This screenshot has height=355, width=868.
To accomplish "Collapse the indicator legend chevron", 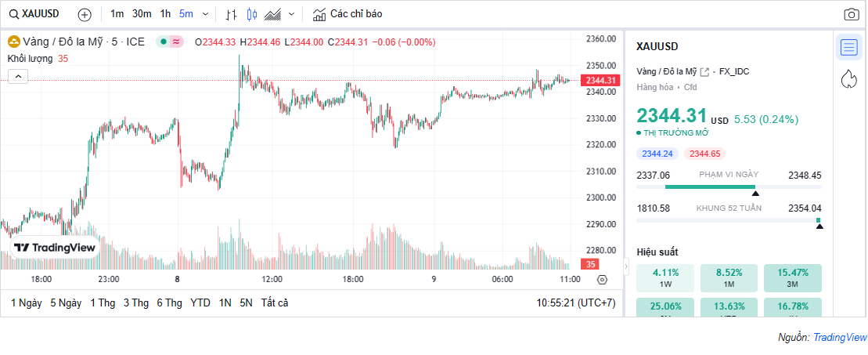I will click(x=19, y=76).
